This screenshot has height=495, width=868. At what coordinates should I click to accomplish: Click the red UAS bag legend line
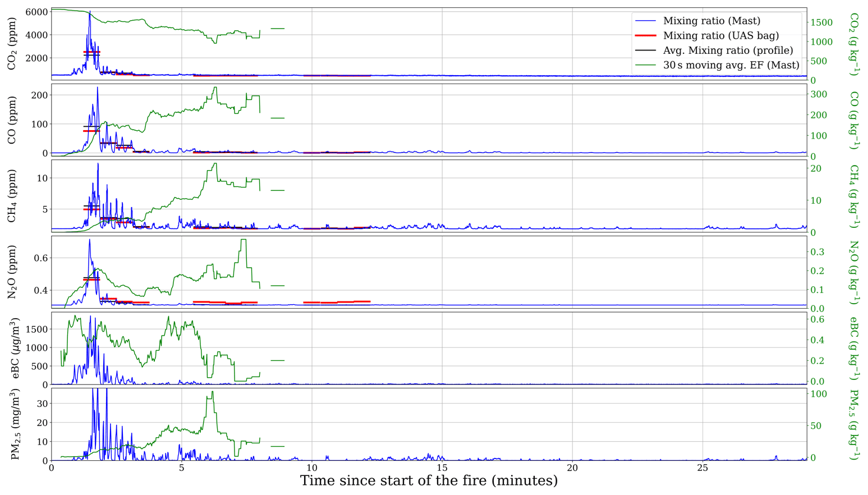[645, 35]
